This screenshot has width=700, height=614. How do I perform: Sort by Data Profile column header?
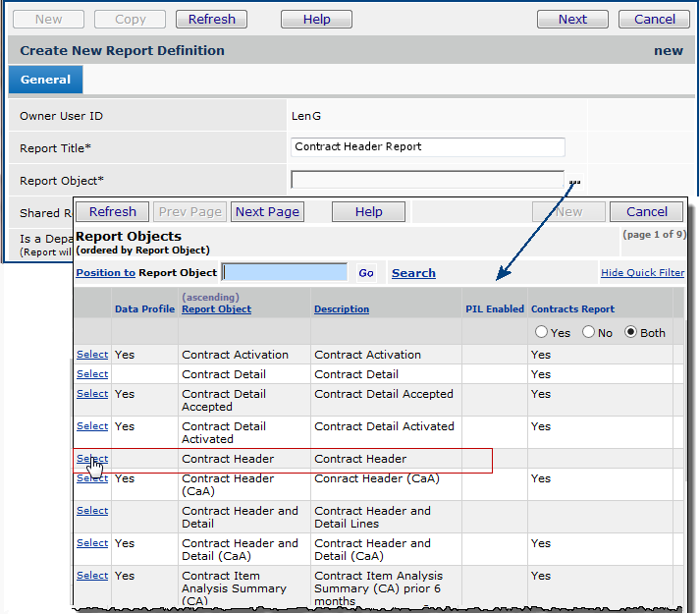coord(144,308)
